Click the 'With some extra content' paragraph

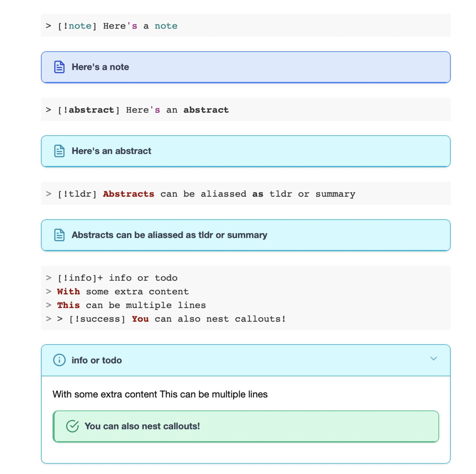160,394
